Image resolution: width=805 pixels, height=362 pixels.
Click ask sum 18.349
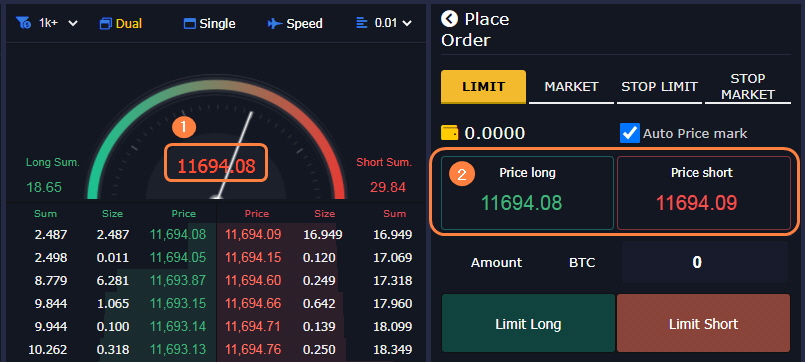(x=392, y=350)
